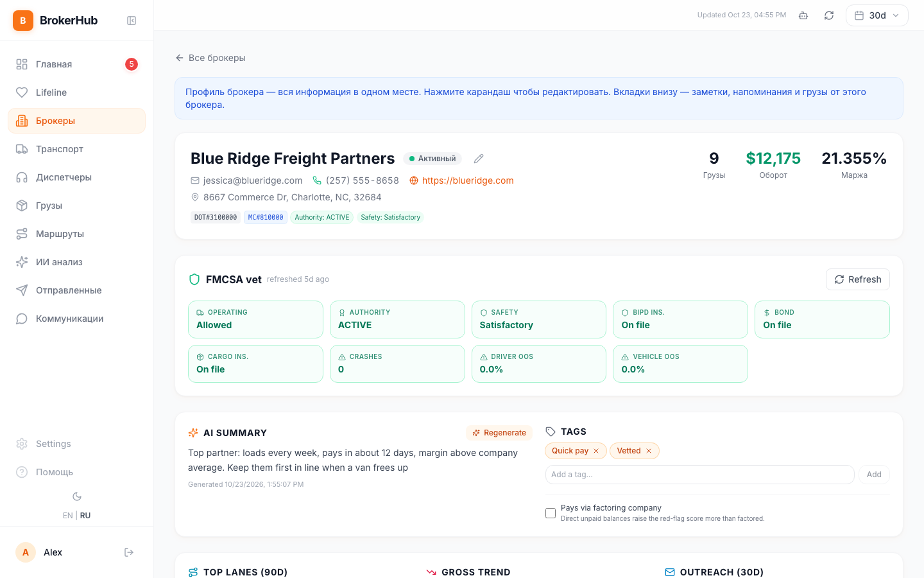The height and width of the screenshot is (578, 924).
Task: Open Lifeline sidebar item
Action: point(76,92)
